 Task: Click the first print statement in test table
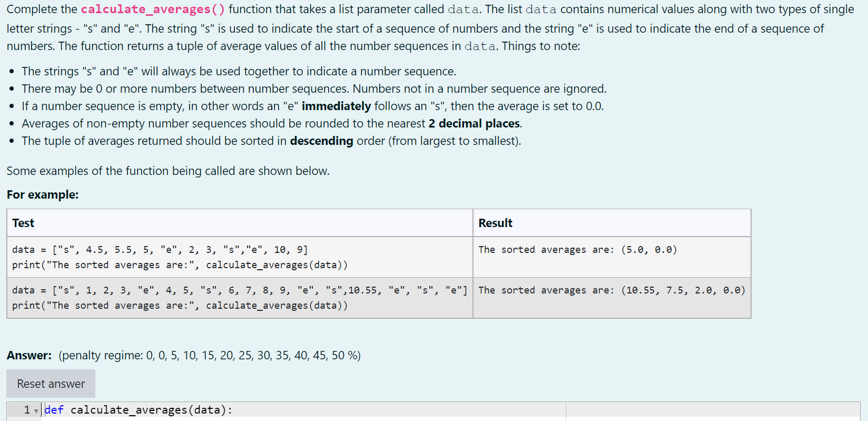[180, 265]
